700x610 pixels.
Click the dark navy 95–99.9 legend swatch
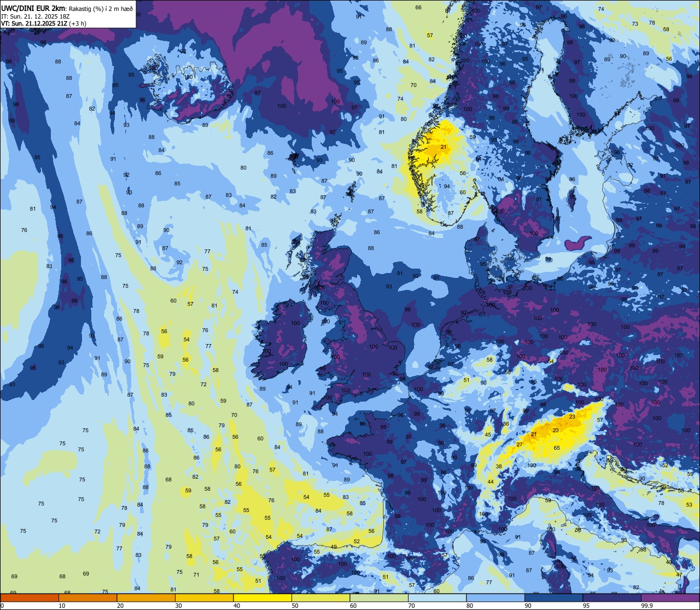pos(612,597)
